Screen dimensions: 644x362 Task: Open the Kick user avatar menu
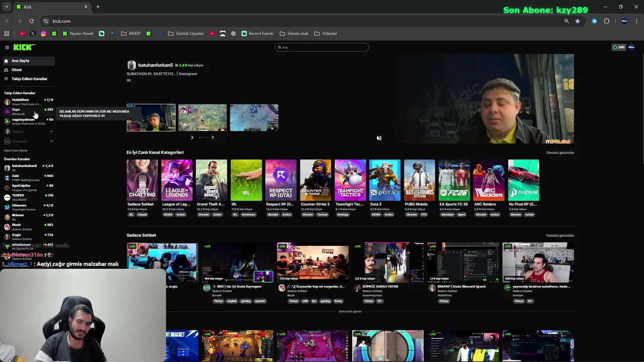click(631, 47)
